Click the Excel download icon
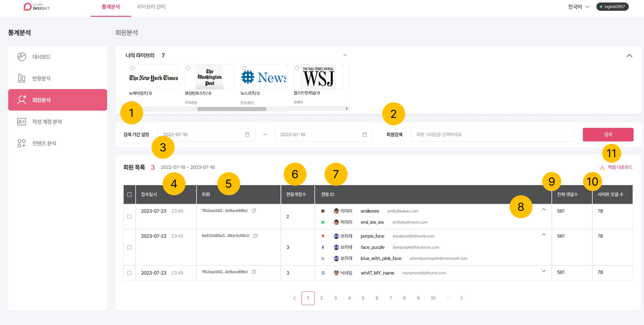Screen dimensions: 644x325 (602, 167)
